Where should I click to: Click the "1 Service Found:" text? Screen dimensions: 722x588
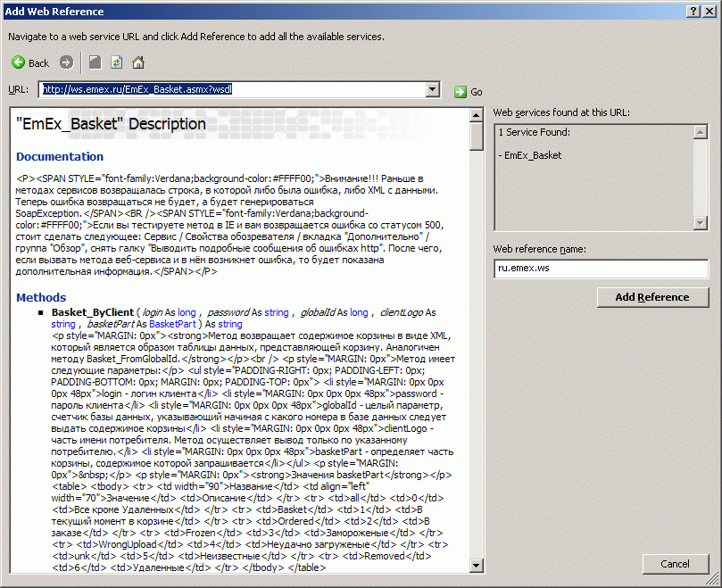click(x=534, y=132)
